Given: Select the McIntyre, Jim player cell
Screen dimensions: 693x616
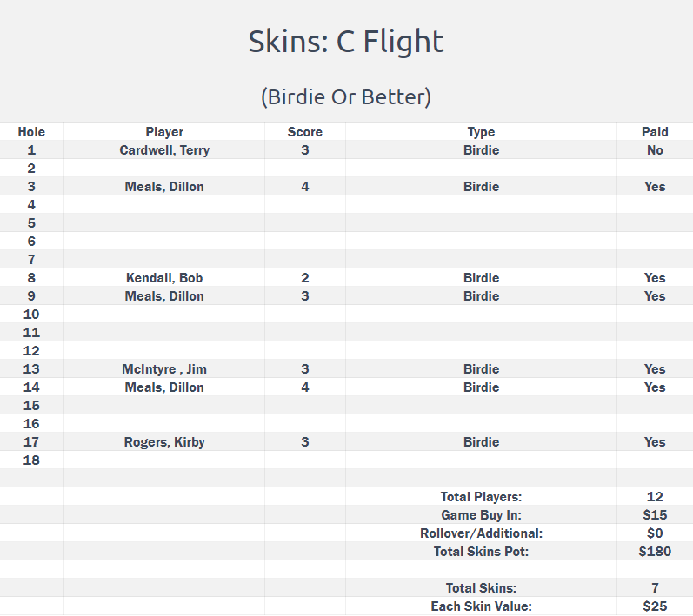Looking at the screenshot, I should pyautogui.click(x=164, y=369).
